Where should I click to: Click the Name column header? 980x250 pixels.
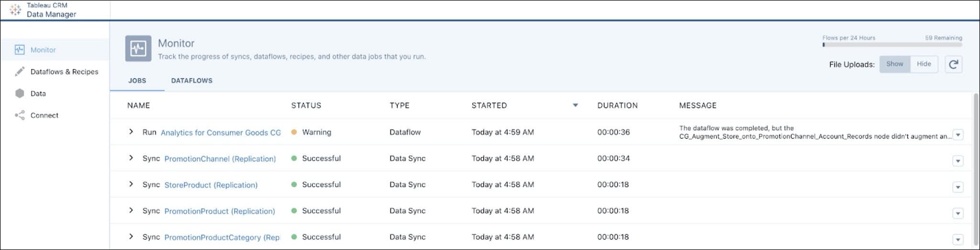pos(139,105)
